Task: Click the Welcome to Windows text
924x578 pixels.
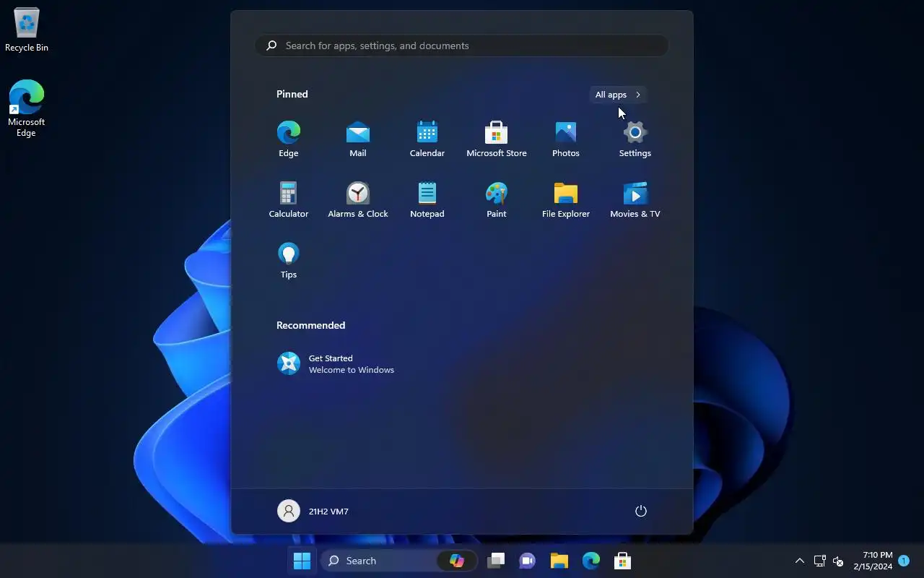Action: tap(352, 370)
